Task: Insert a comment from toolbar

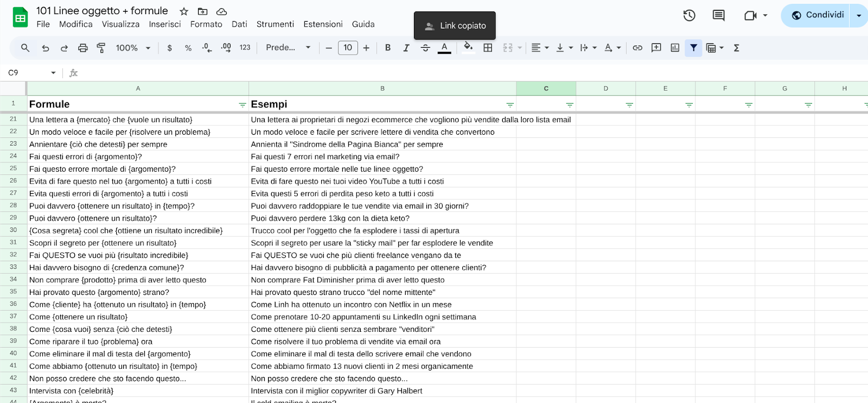Action: pyautogui.click(x=656, y=48)
